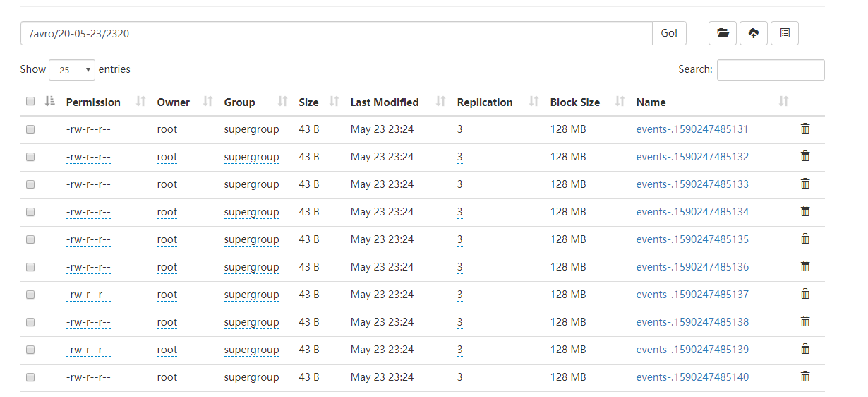Edit replication 3 of events-.1590247485138
Screen dimensions: 868x397
point(460,322)
